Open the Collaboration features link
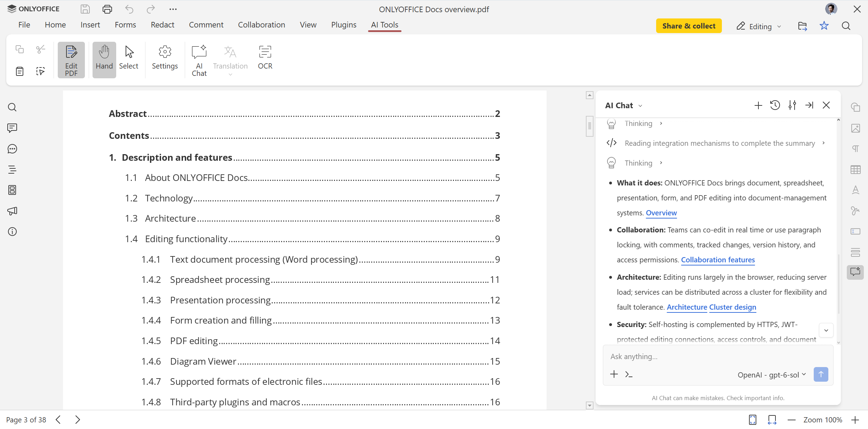 718,260
